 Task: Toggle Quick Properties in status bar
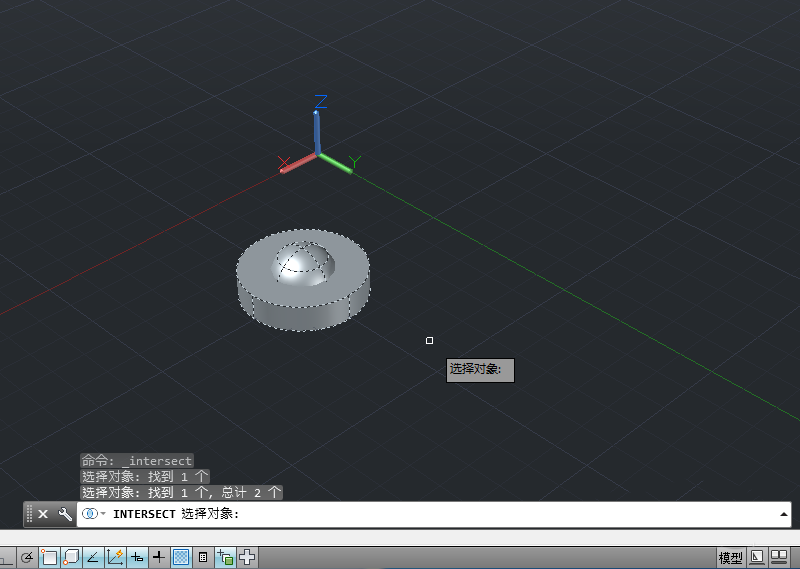203,557
